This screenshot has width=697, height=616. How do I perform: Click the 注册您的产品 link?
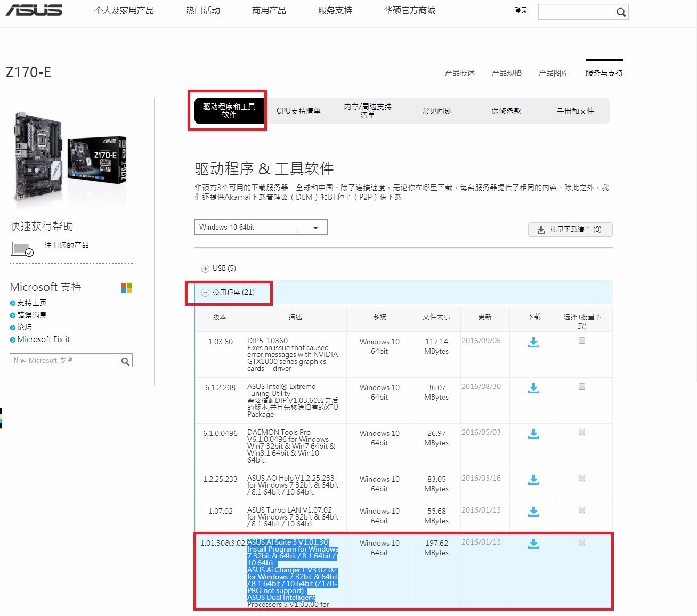click(x=67, y=245)
